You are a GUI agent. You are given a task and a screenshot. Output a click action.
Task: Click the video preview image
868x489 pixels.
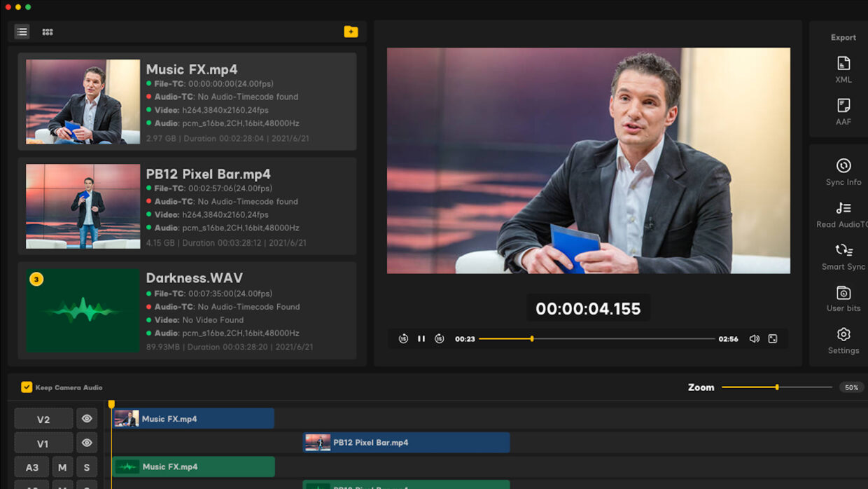coord(589,160)
